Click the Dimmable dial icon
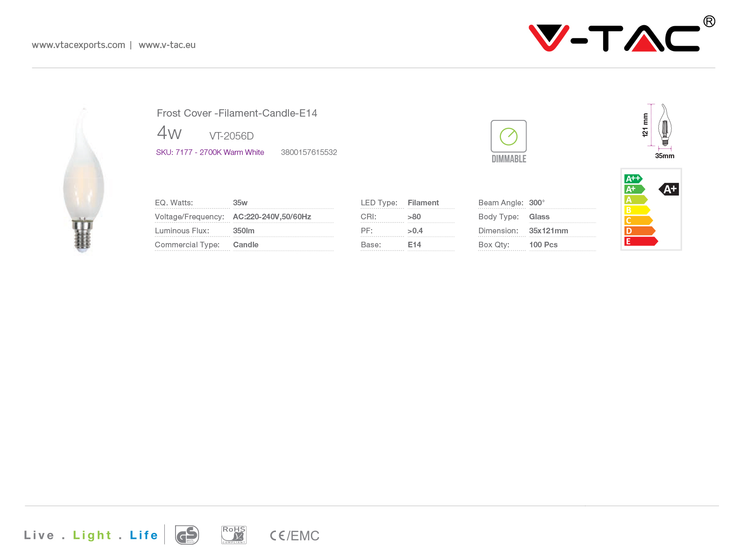The image size is (747, 560). [x=508, y=136]
